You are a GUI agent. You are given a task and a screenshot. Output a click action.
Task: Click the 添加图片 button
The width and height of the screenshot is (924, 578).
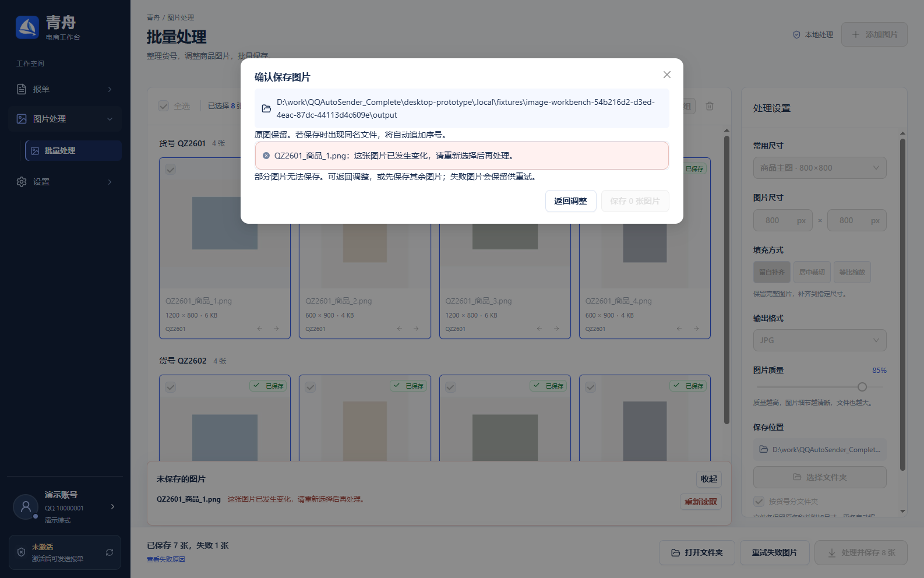tap(875, 34)
